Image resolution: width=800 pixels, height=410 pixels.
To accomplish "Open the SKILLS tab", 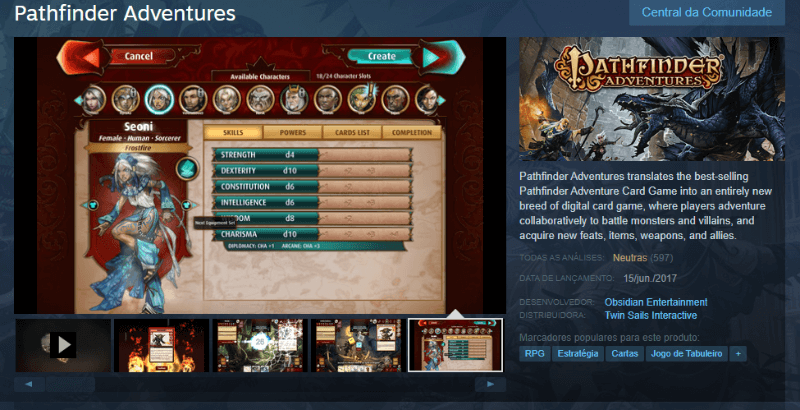I will tap(233, 133).
